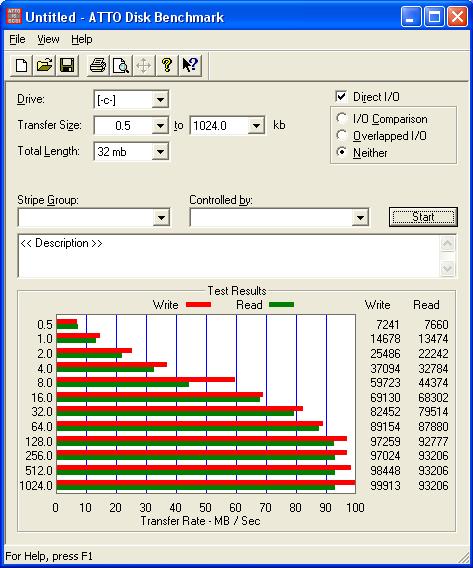Print using the printer toolbar icon
The height and width of the screenshot is (568, 473).
click(x=98, y=66)
